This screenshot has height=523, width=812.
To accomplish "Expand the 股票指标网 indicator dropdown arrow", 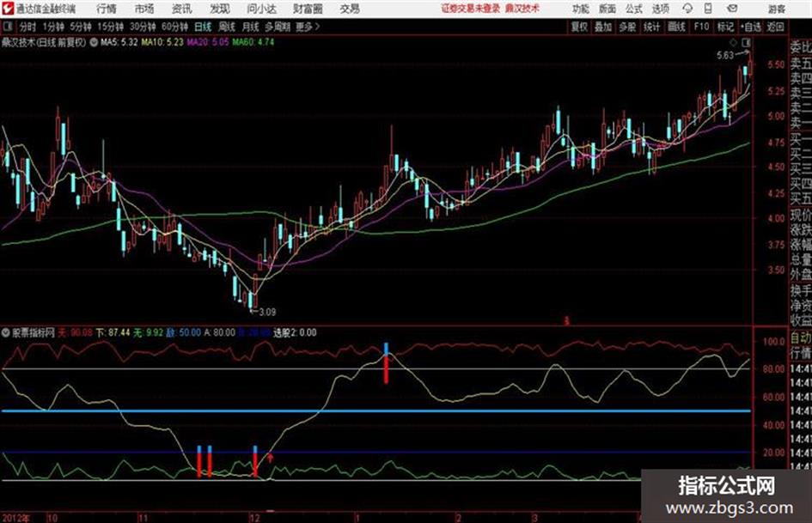I will point(6,332).
